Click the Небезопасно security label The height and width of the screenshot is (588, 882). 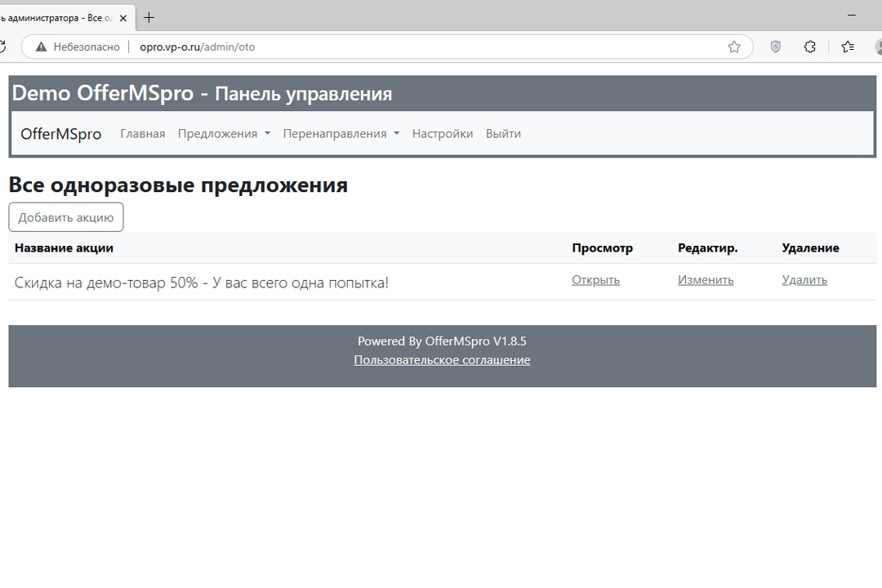pyautogui.click(x=87, y=47)
